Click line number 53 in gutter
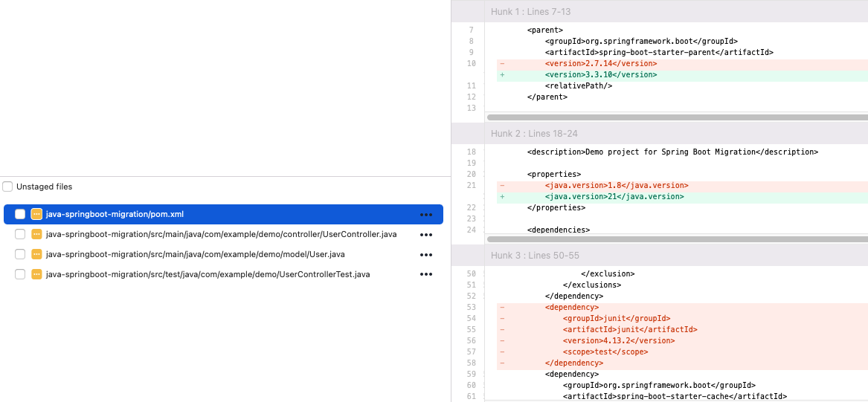Image resolution: width=868 pixels, height=402 pixels. coord(471,307)
